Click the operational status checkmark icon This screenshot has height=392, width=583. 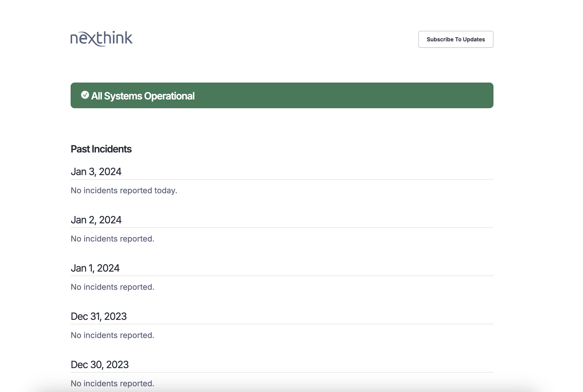point(85,95)
